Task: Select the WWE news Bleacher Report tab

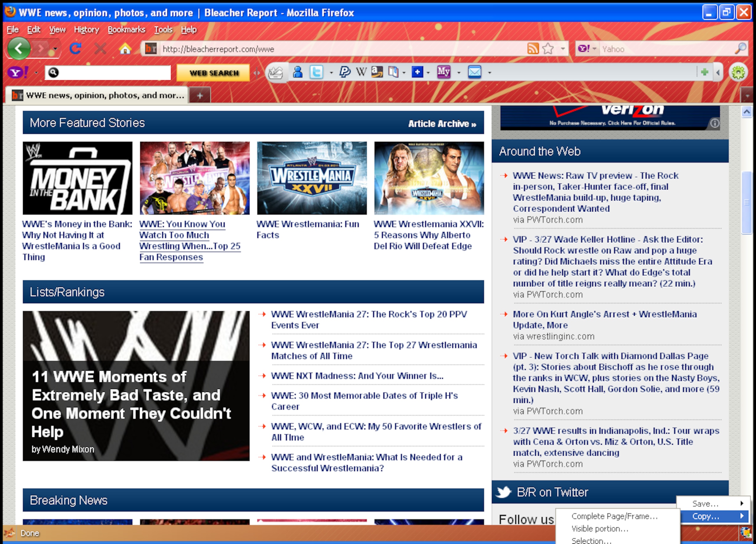Action: click(97, 95)
